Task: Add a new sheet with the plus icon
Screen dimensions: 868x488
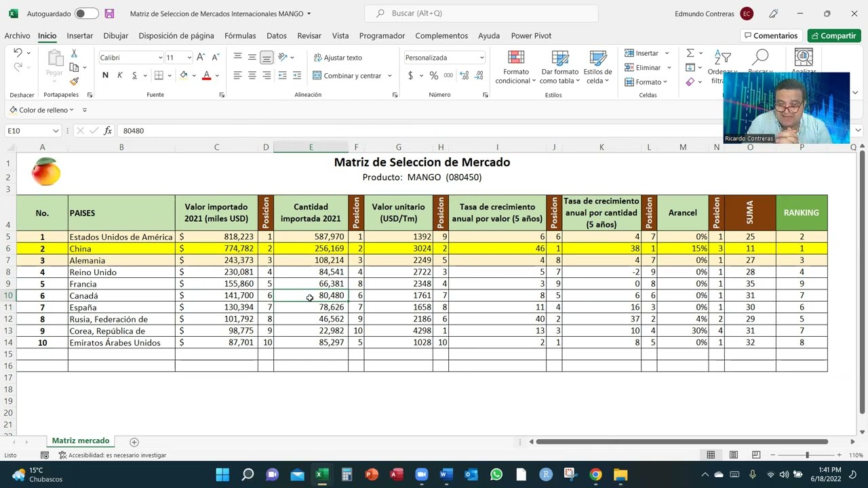Action: click(134, 442)
